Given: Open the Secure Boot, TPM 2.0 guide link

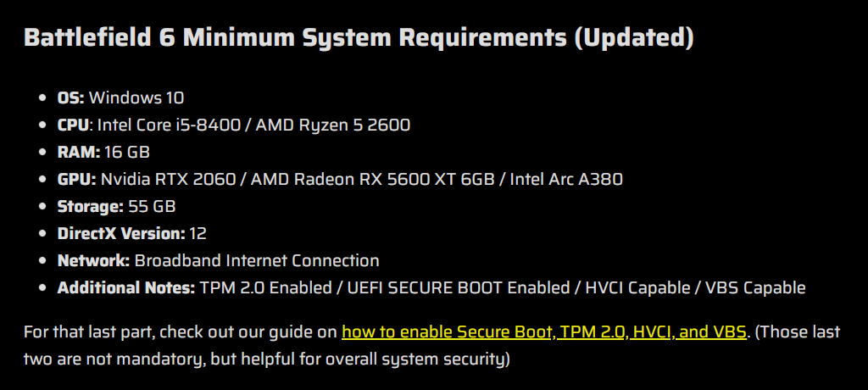Looking at the screenshot, I should pos(543,331).
